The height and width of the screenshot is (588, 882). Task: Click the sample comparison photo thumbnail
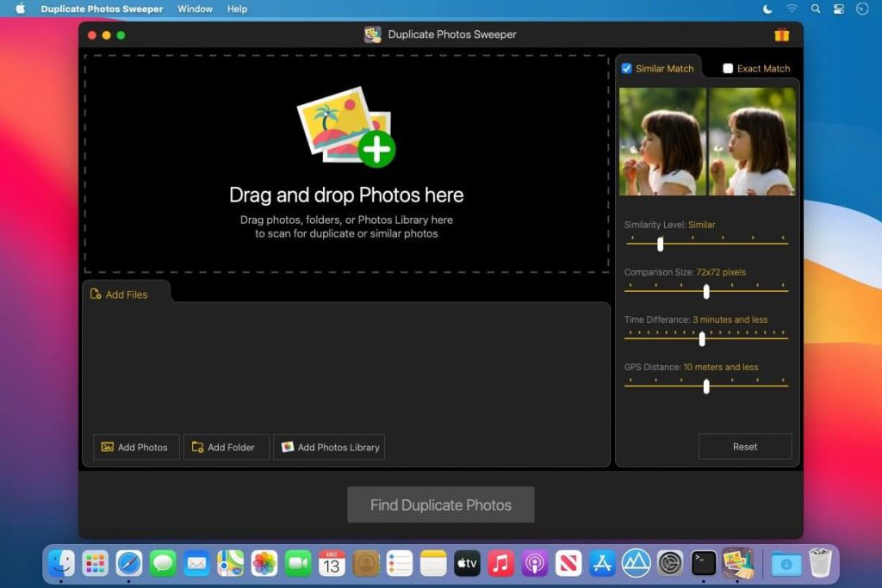(706, 140)
